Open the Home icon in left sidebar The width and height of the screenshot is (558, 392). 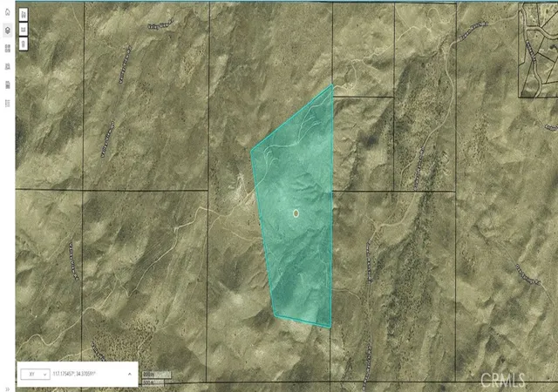click(8, 12)
